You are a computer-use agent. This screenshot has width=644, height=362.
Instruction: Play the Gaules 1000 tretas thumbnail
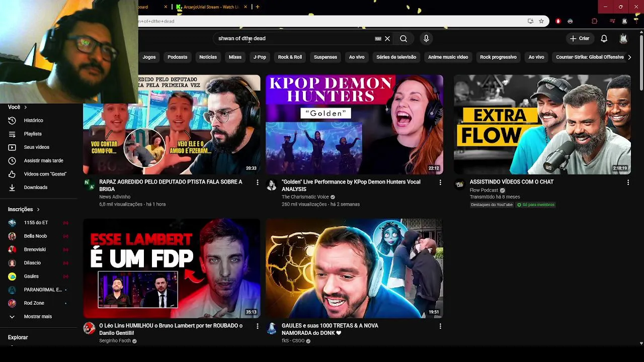tap(354, 268)
